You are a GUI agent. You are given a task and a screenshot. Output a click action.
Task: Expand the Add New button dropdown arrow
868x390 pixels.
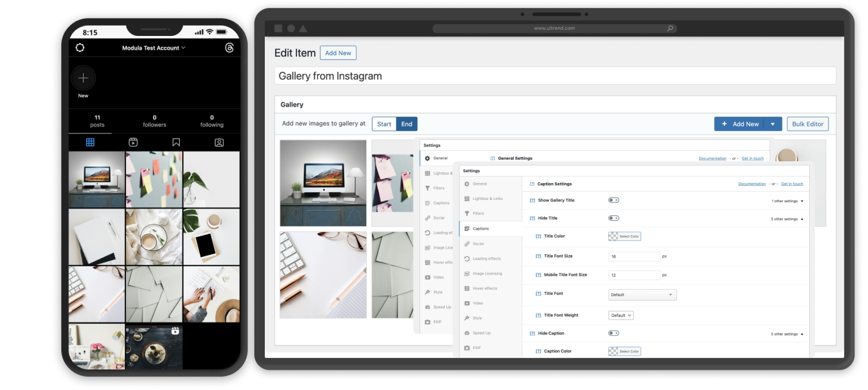[773, 124]
